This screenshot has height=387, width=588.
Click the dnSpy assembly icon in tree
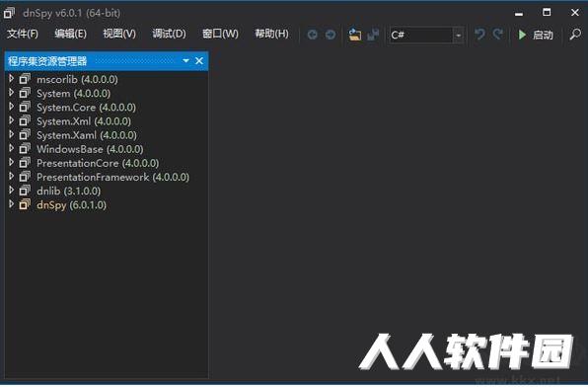25,204
